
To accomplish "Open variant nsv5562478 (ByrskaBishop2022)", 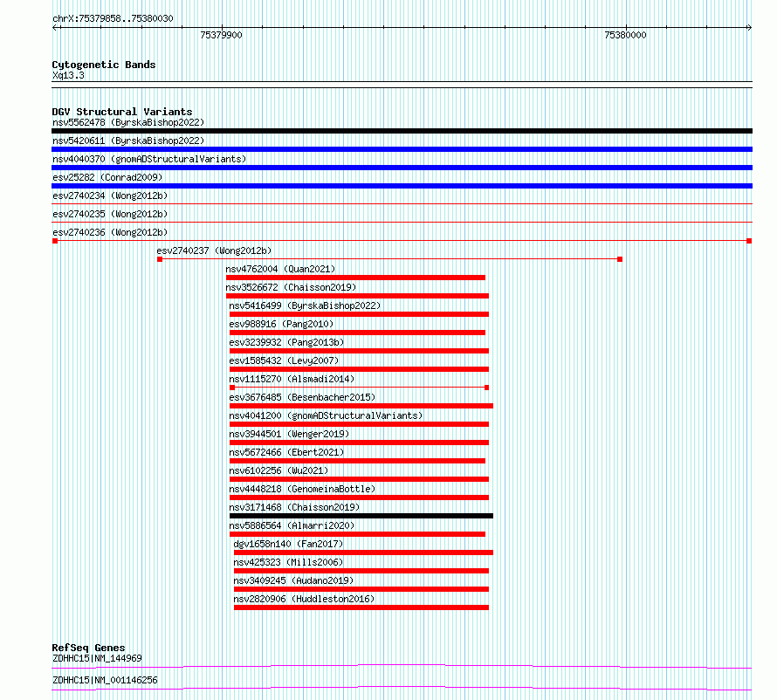I will click(128, 122).
